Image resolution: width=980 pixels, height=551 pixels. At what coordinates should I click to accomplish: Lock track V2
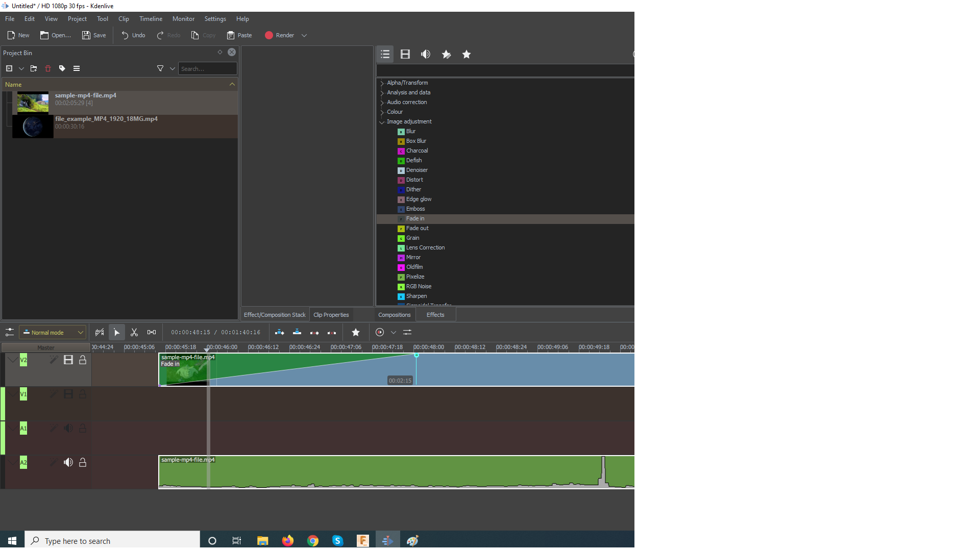point(83,360)
